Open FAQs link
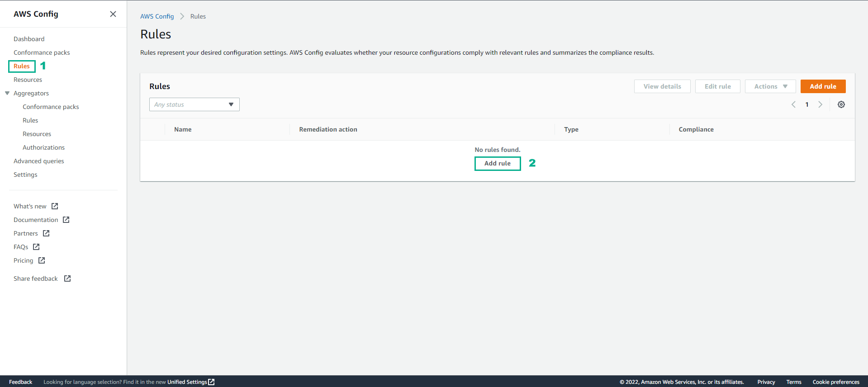The width and height of the screenshot is (868, 387). (x=21, y=247)
